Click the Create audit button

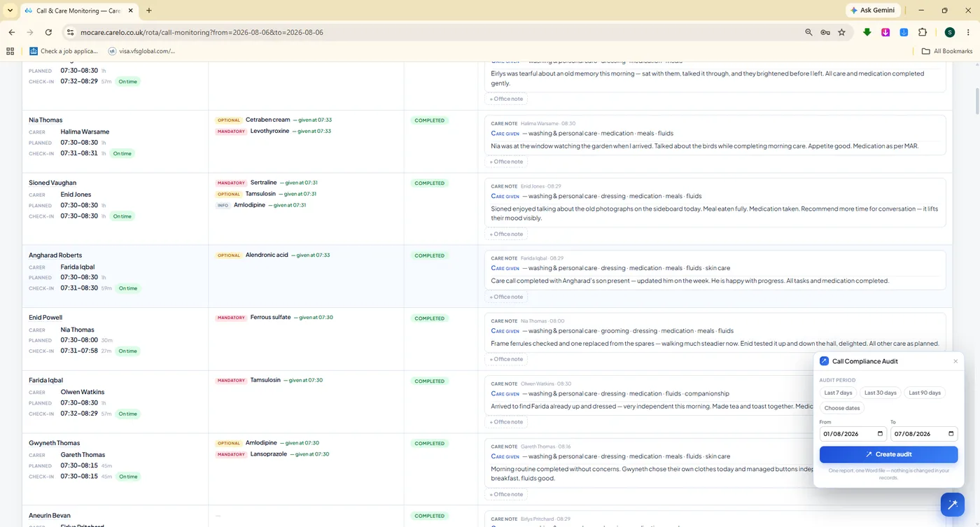(888, 454)
